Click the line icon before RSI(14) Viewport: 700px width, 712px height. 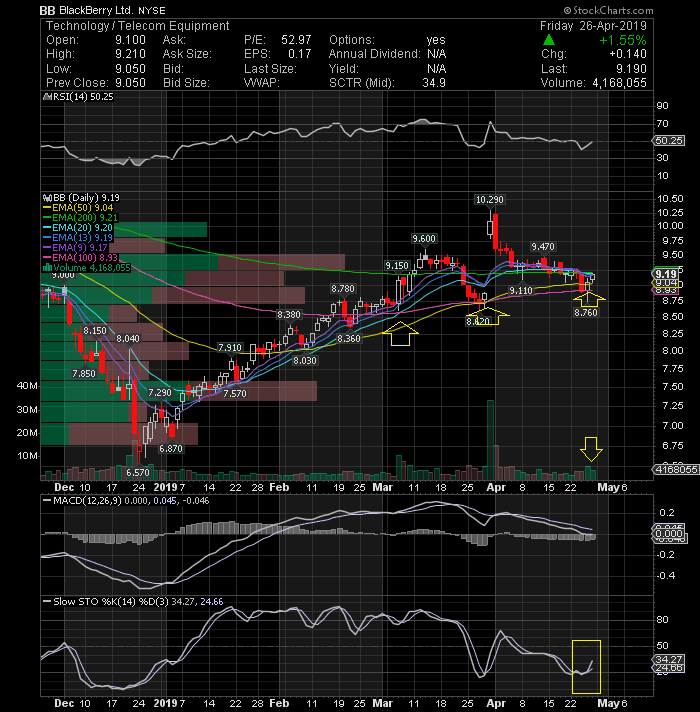click(45, 97)
